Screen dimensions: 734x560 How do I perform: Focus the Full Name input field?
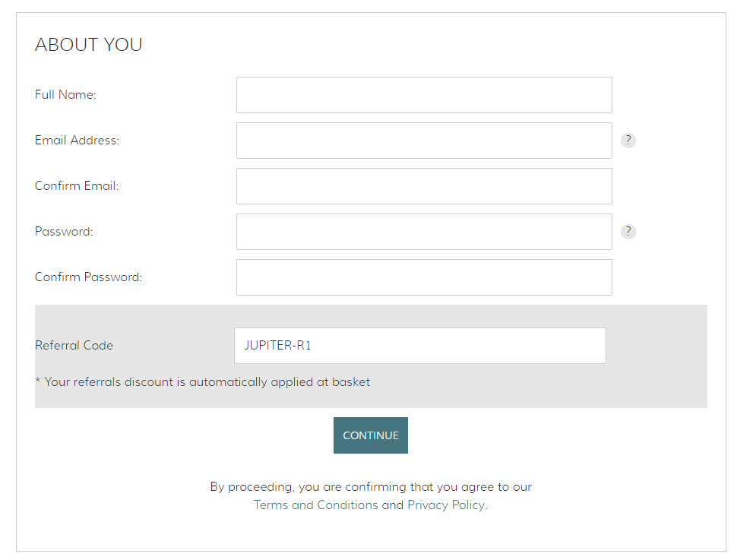(x=424, y=95)
